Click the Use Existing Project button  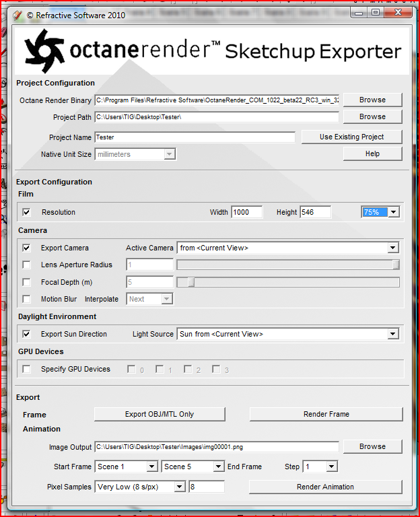click(352, 137)
